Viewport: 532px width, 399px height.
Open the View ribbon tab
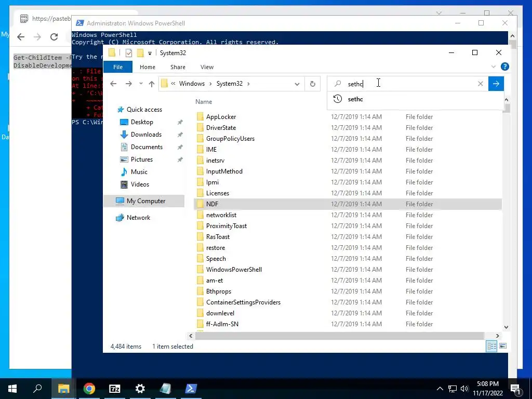click(207, 67)
